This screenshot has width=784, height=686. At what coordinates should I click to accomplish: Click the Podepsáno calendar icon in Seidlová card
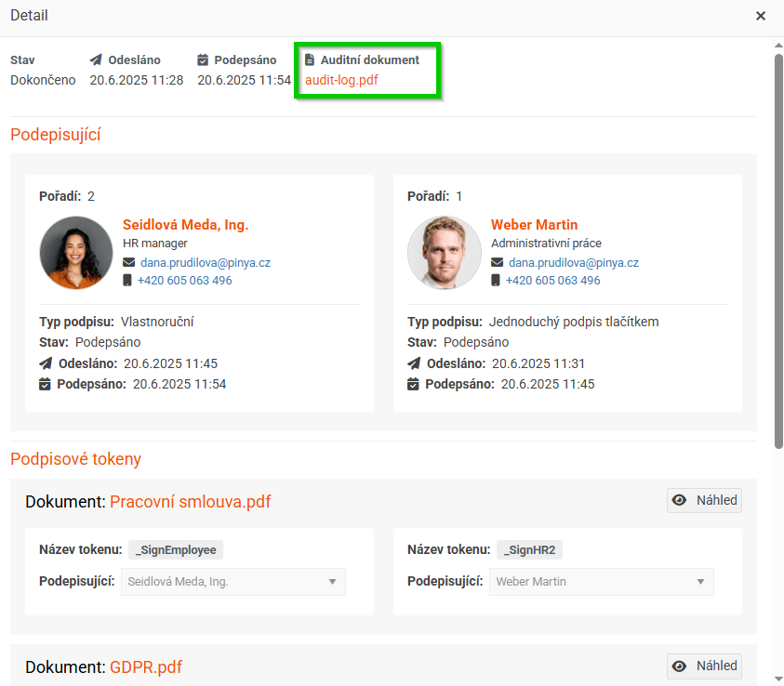(x=45, y=384)
